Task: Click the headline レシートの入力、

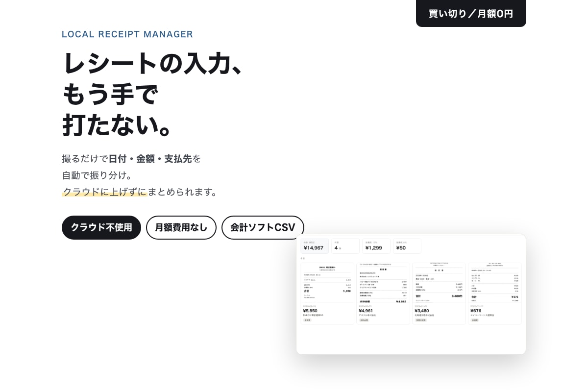Action: pos(153,63)
